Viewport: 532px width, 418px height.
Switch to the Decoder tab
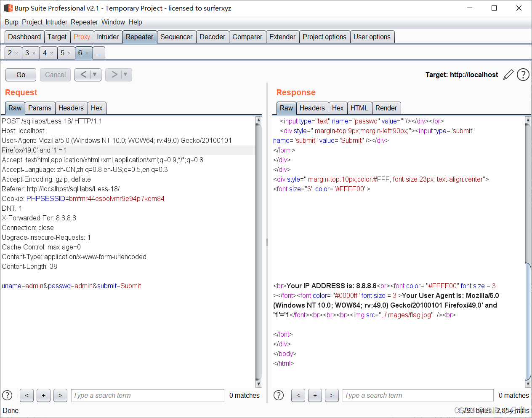(x=212, y=37)
